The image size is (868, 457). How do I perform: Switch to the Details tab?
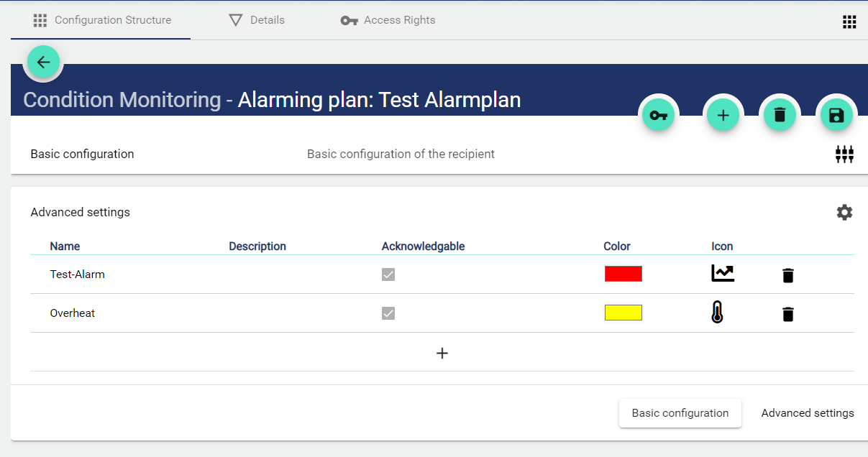pos(257,20)
